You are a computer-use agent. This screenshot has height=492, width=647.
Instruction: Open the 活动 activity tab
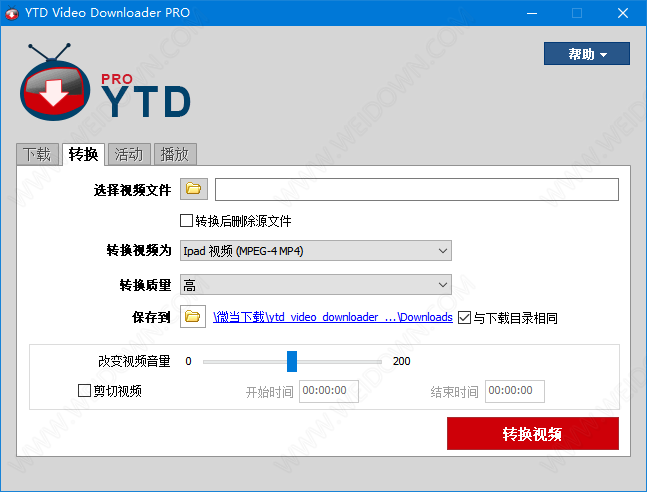129,154
